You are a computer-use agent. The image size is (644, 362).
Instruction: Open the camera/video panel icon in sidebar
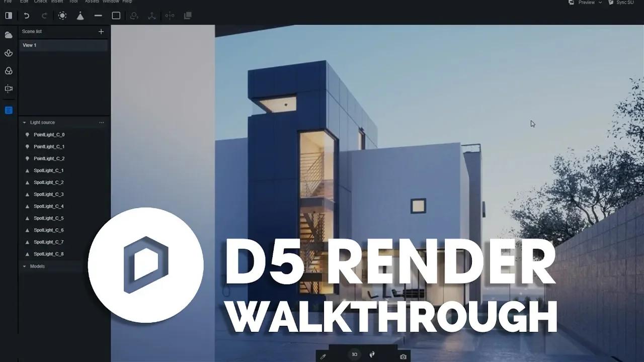[x=8, y=88]
